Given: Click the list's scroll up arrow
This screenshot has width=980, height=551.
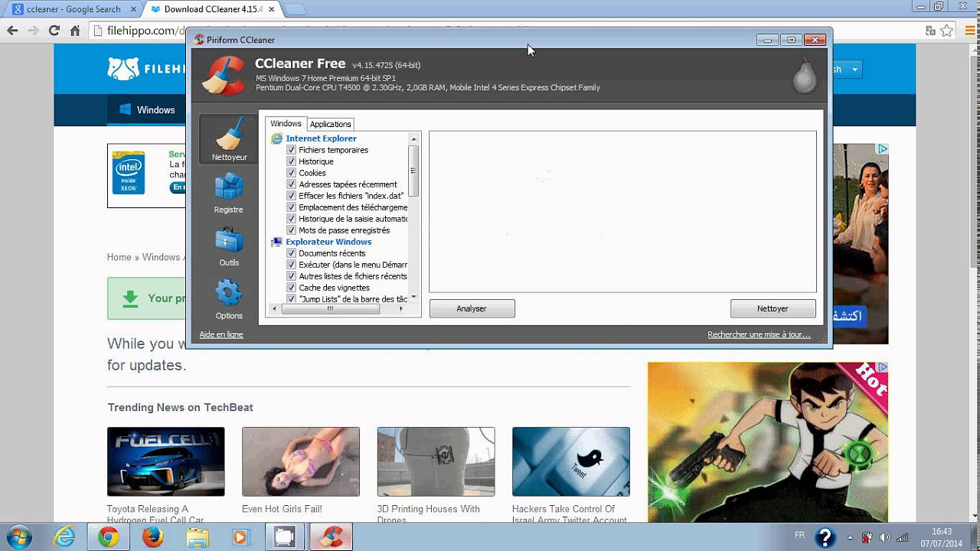Looking at the screenshot, I should click(x=414, y=139).
